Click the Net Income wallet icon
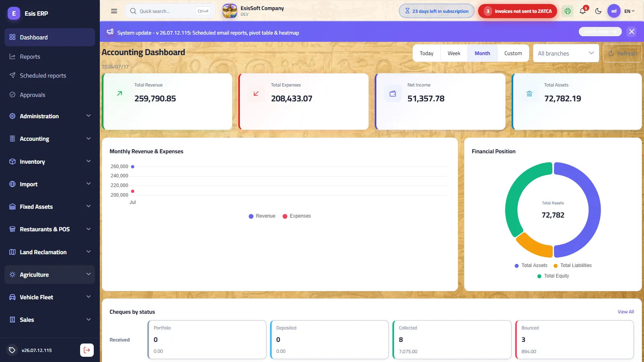Screen dimensions: 644x362 393,94
